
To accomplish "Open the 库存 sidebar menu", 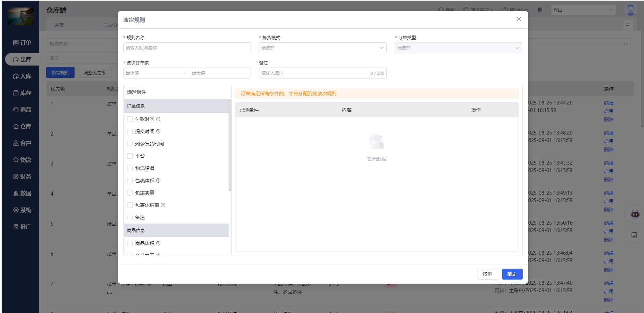I will [22, 93].
